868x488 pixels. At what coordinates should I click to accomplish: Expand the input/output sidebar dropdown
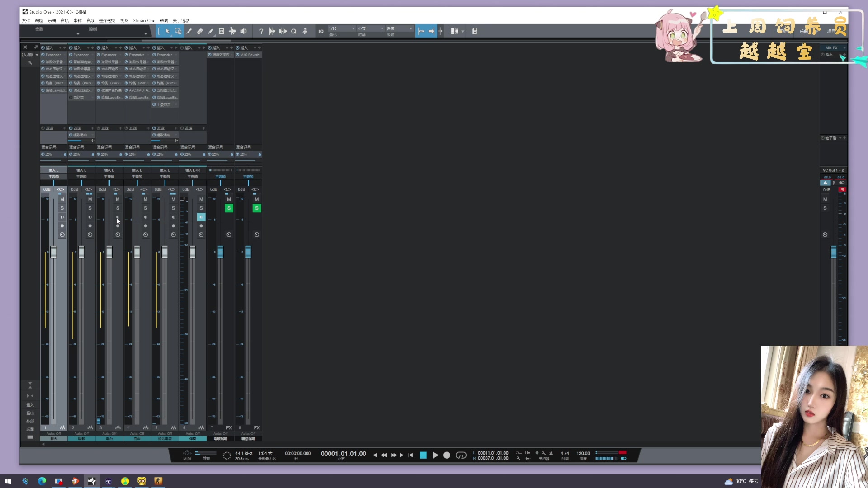point(37,55)
